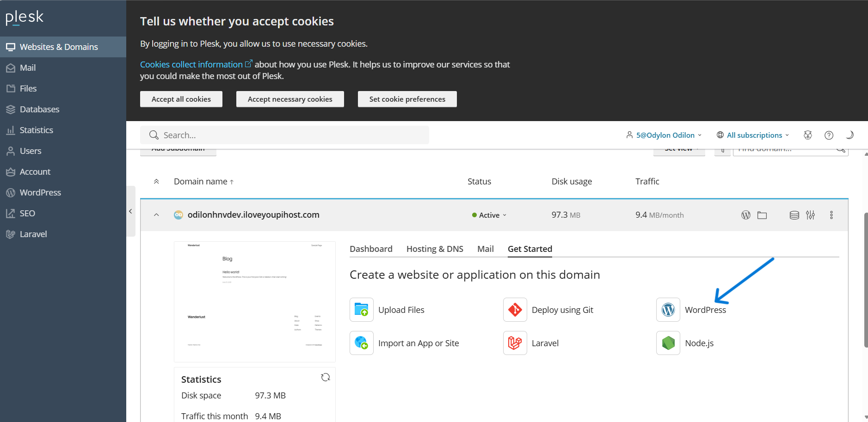The image size is (868, 422).
Task: Collapse the odilonhnvdev domain row
Action: pyautogui.click(x=156, y=215)
